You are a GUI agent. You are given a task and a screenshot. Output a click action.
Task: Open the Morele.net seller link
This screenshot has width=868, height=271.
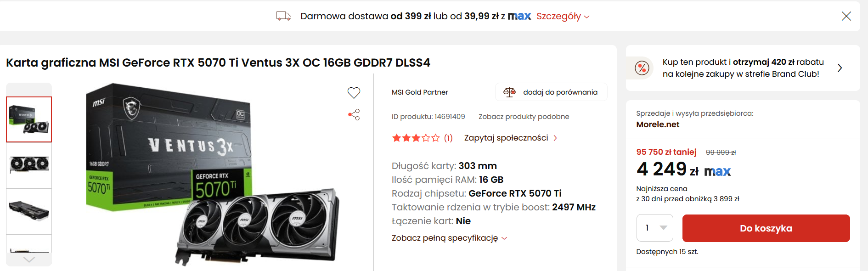(657, 124)
